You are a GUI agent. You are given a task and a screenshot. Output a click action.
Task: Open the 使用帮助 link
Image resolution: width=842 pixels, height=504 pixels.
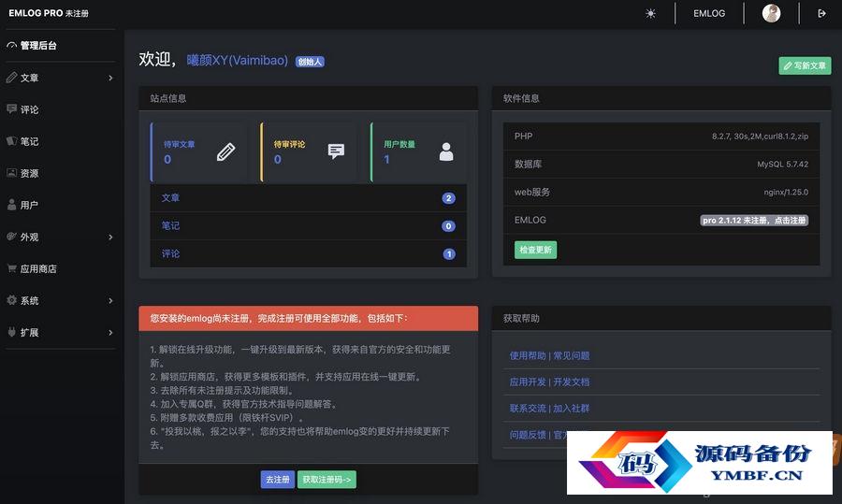(528, 355)
